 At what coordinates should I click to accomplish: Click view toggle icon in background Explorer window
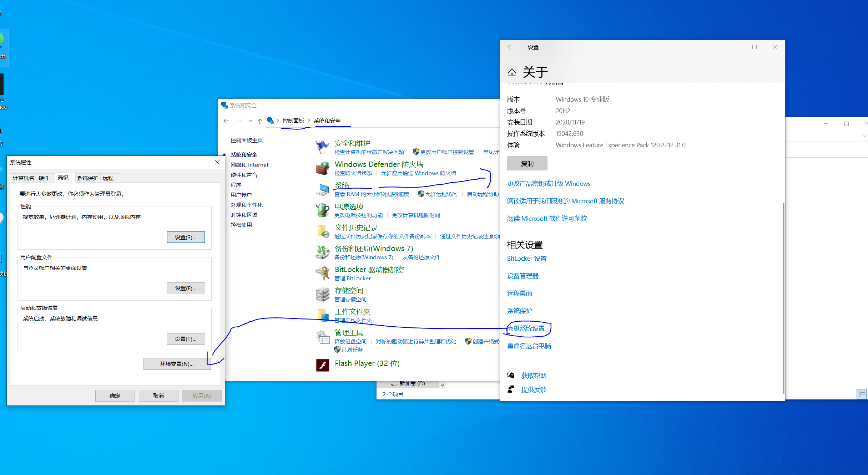862,394
